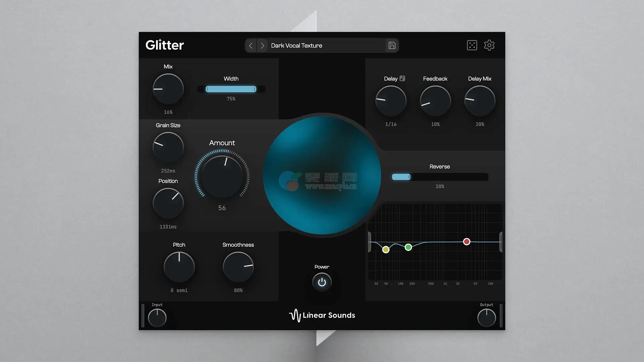
Task: Click the green EQ band node
Action: [x=408, y=247]
